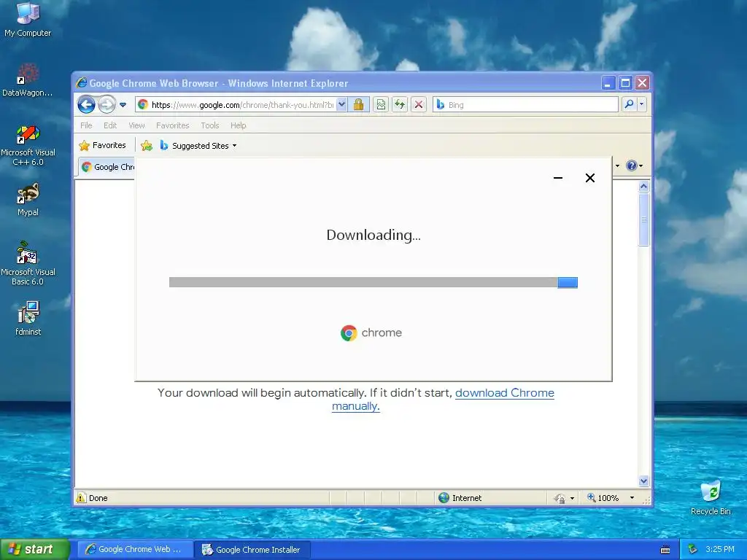747x560 pixels.
Task: Click the Bing search box
Action: point(525,105)
